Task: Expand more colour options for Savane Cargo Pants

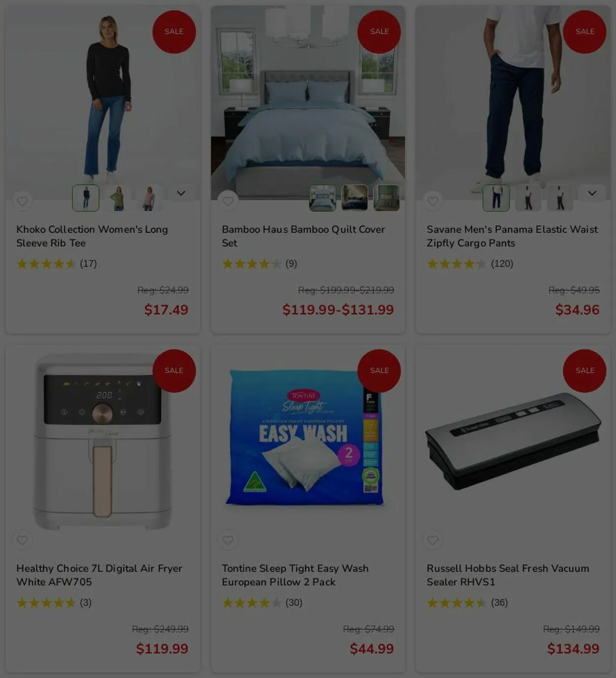Action: click(x=592, y=193)
